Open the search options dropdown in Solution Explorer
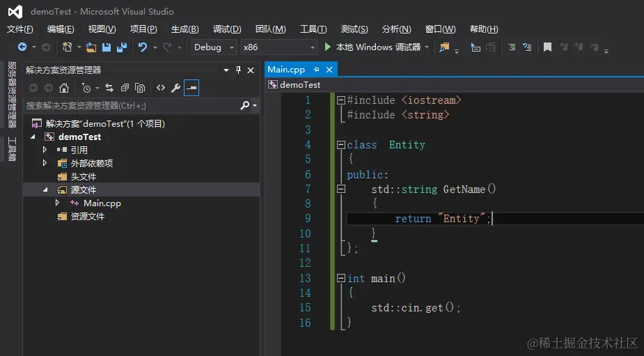The height and width of the screenshot is (356, 644). click(x=255, y=106)
